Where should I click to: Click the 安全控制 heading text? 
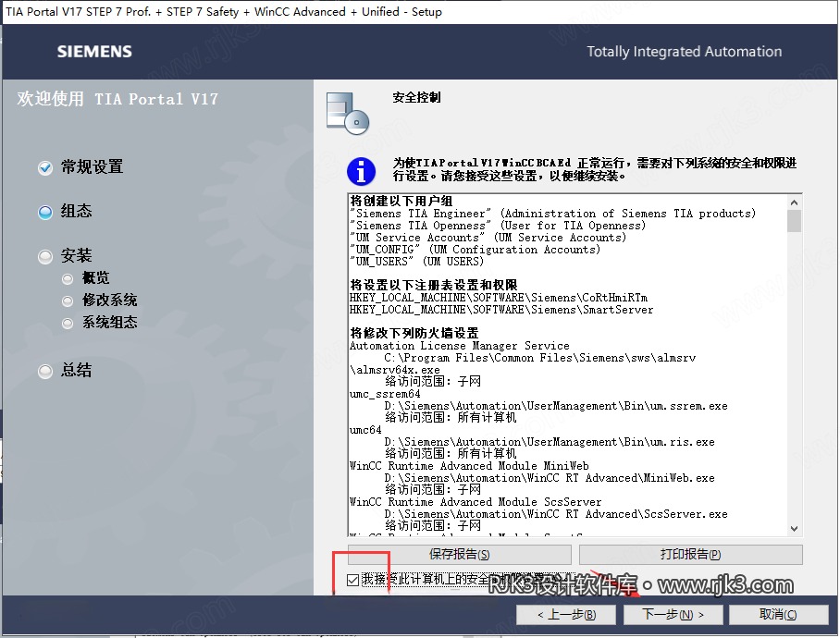(416, 97)
